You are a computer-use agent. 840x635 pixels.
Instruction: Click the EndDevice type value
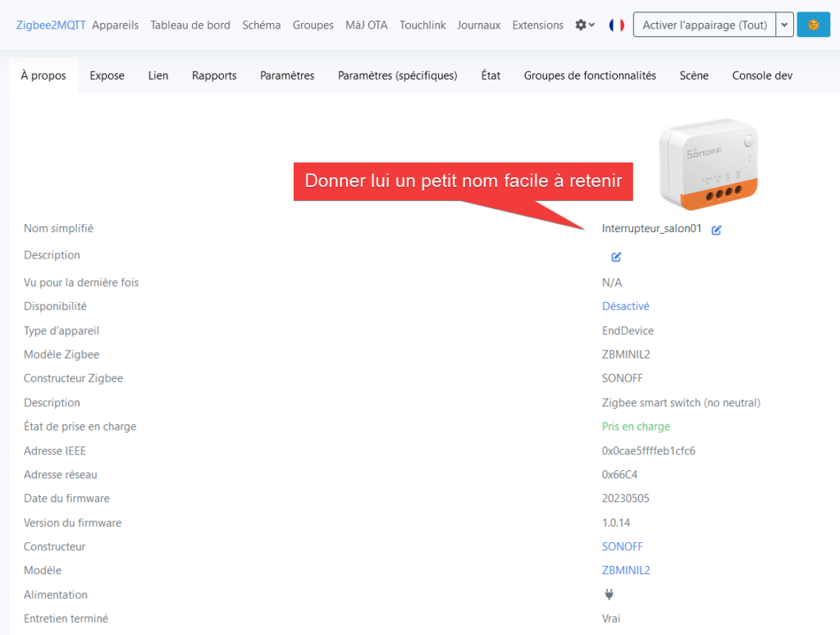coord(628,331)
